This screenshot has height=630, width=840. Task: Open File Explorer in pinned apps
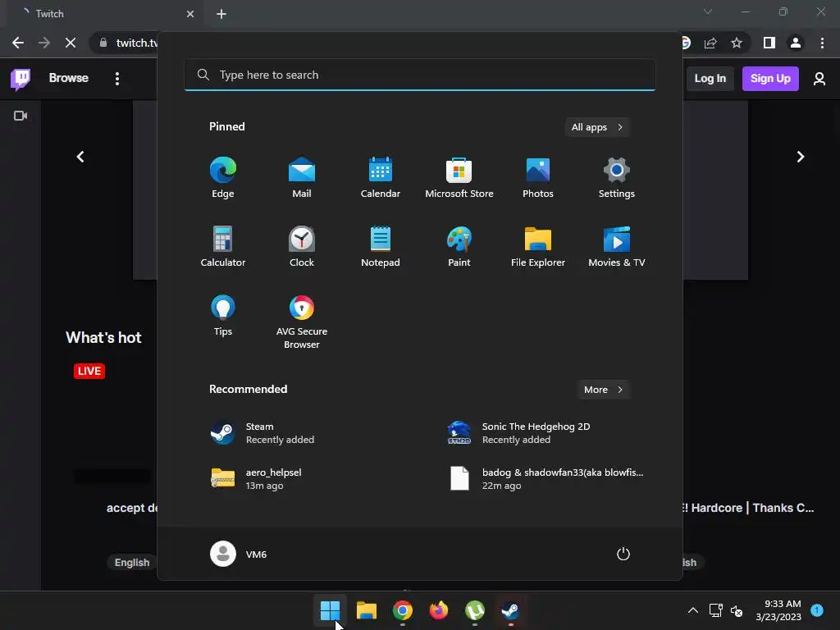click(x=538, y=246)
